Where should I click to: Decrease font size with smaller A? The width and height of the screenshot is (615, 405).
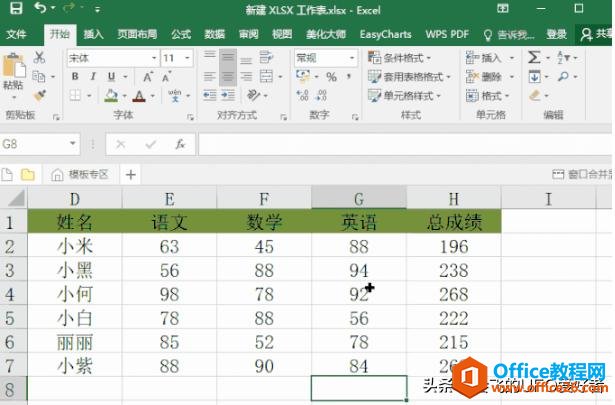click(167, 76)
